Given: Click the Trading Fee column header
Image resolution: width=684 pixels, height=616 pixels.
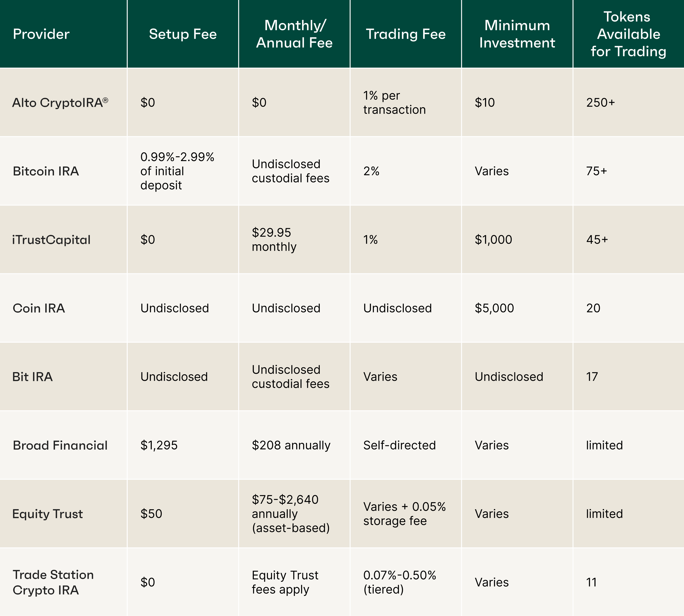Looking at the screenshot, I should (406, 34).
